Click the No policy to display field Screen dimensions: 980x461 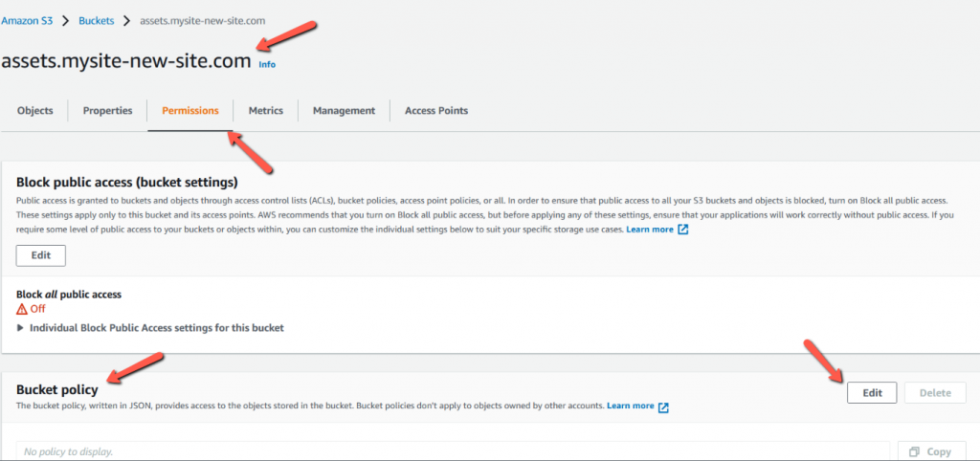pos(453,451)
